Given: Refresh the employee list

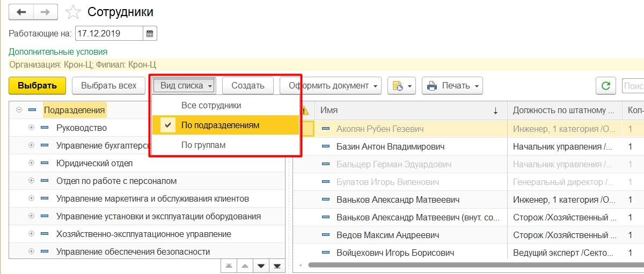Looking at the screenshot, I should (605, 86).
